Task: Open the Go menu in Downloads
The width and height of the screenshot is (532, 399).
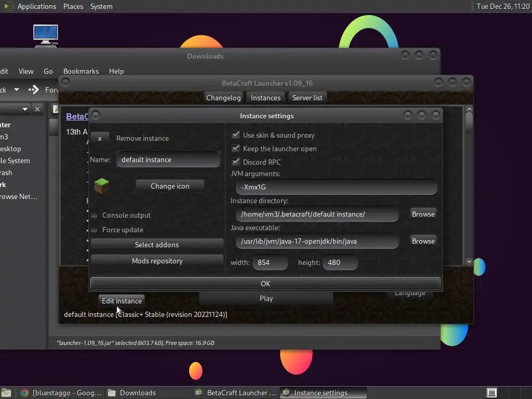Action: tap(48, 71)
